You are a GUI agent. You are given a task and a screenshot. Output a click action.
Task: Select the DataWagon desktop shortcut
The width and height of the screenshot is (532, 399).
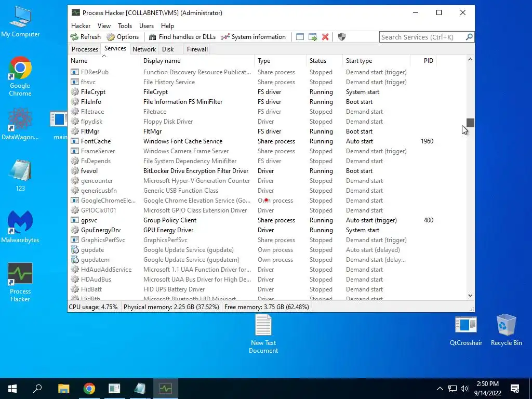pyautogui.click(x=20, y=124)
